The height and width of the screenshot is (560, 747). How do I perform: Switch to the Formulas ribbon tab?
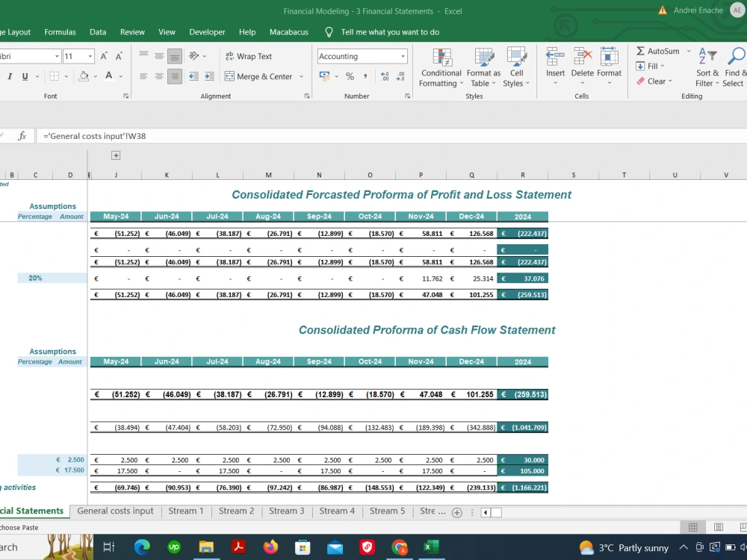pos(60,32)
